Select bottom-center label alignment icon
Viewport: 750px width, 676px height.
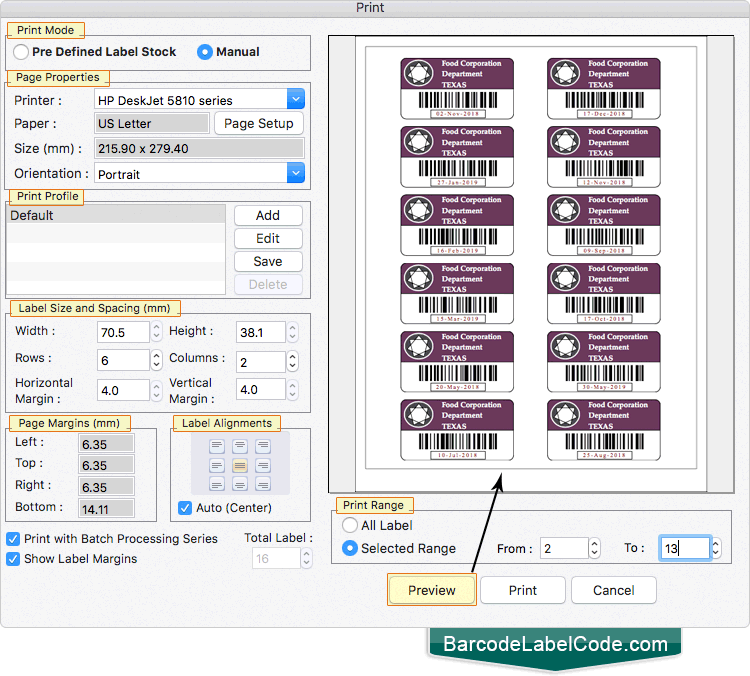[240, 484]
